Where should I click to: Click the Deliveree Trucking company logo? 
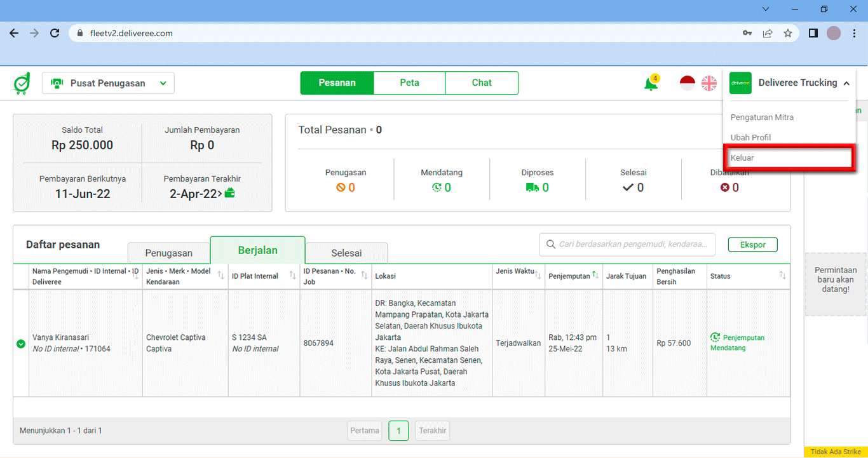coord(740,83)
